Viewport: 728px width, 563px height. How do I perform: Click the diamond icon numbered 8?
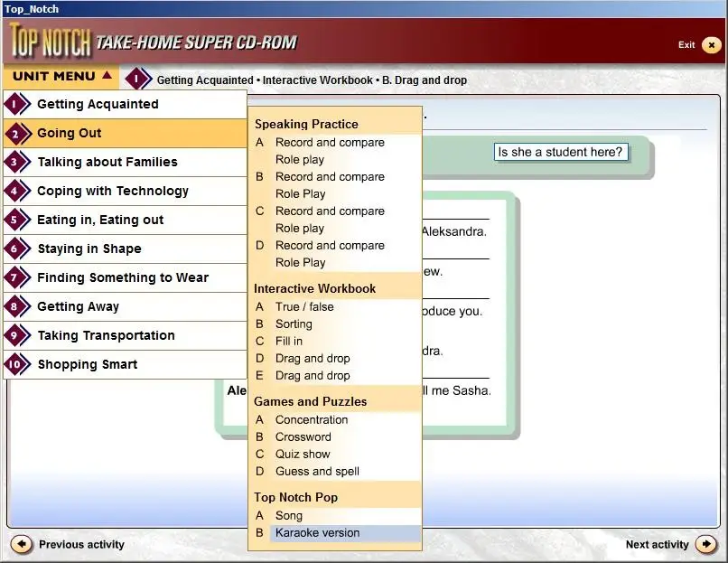[17, 306]
